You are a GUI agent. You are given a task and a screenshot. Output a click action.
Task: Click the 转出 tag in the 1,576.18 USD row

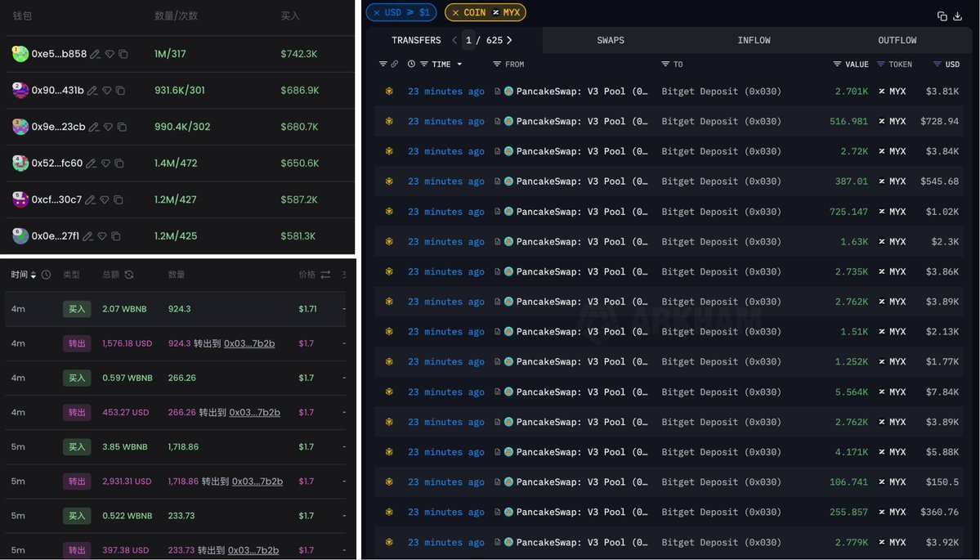pos(77,343)
